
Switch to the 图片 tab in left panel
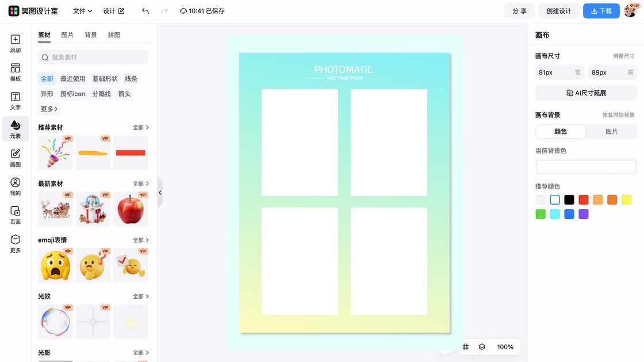pos(67,35)
